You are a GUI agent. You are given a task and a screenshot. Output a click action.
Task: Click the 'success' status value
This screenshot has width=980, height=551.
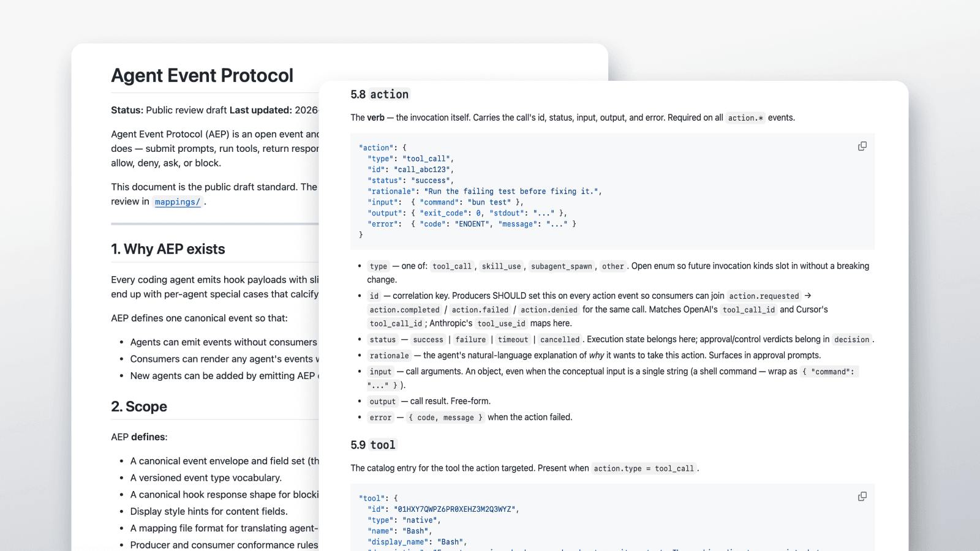428,340
